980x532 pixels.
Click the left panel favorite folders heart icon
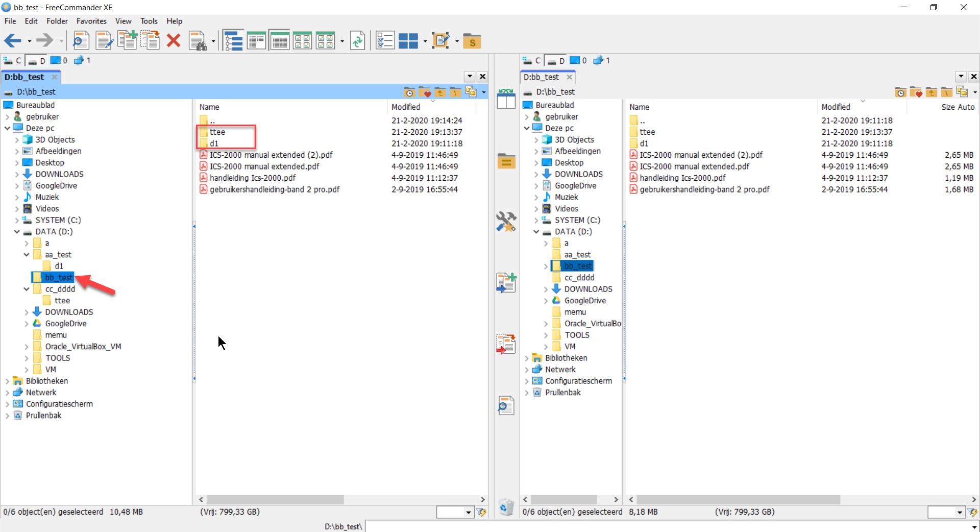pyautogui.click(x=425, y=92)
